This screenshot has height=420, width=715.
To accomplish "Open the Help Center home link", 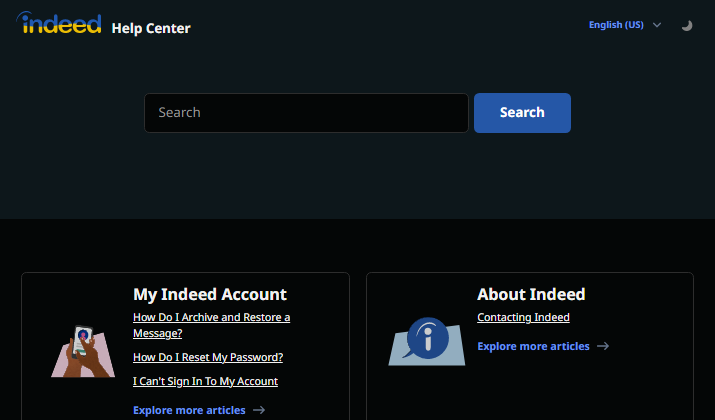I will pyautogui.click(x=151, y=28).
